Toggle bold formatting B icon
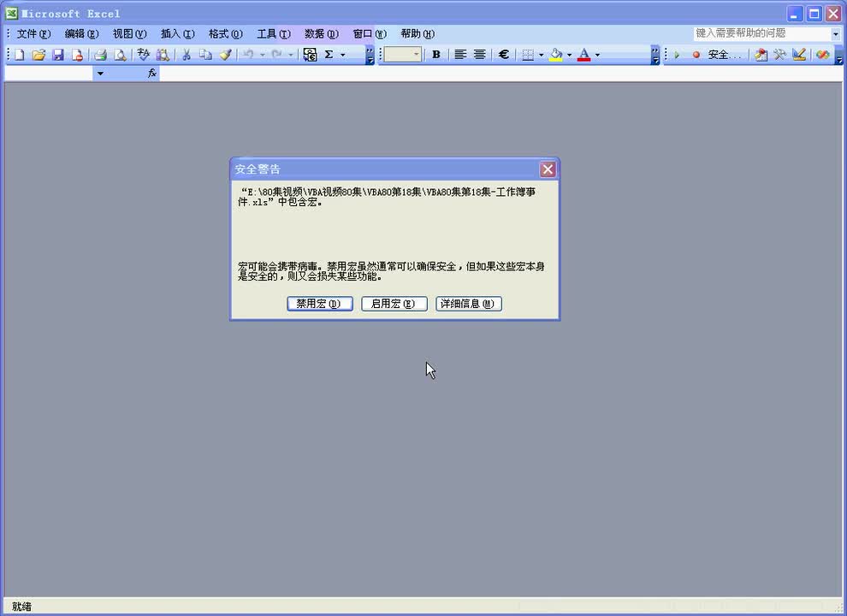Image resolution: width=847 pixels, height=616 pixels. point(436,55)
